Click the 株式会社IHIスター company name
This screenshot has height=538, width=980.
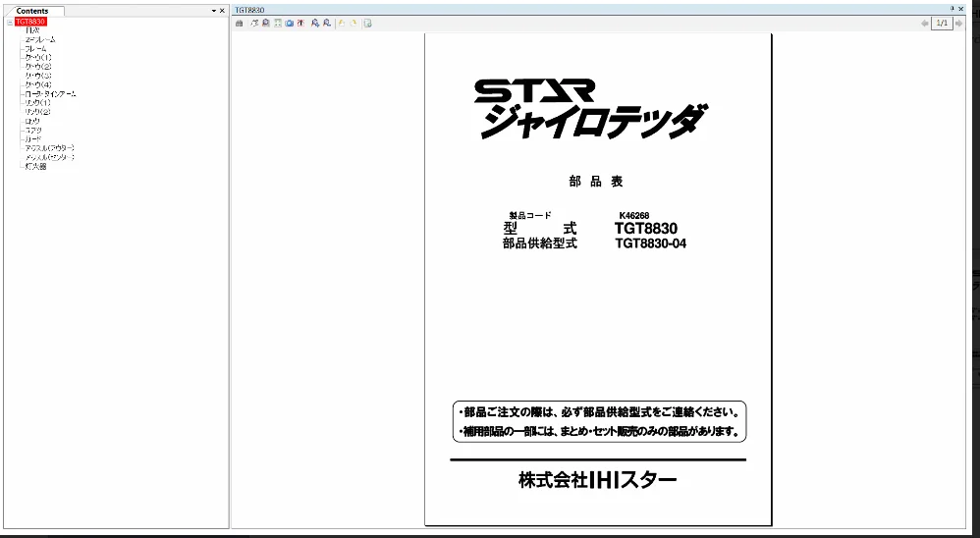[597, 480]
